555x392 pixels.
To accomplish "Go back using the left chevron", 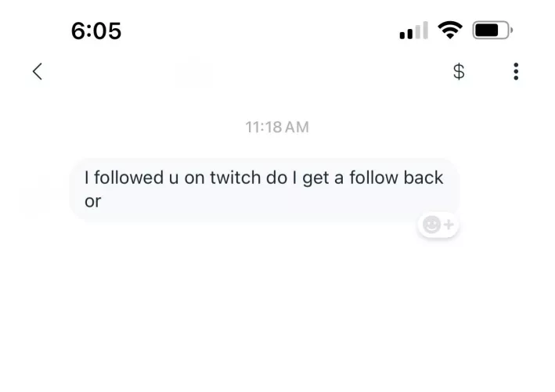I will coord(37,72).
